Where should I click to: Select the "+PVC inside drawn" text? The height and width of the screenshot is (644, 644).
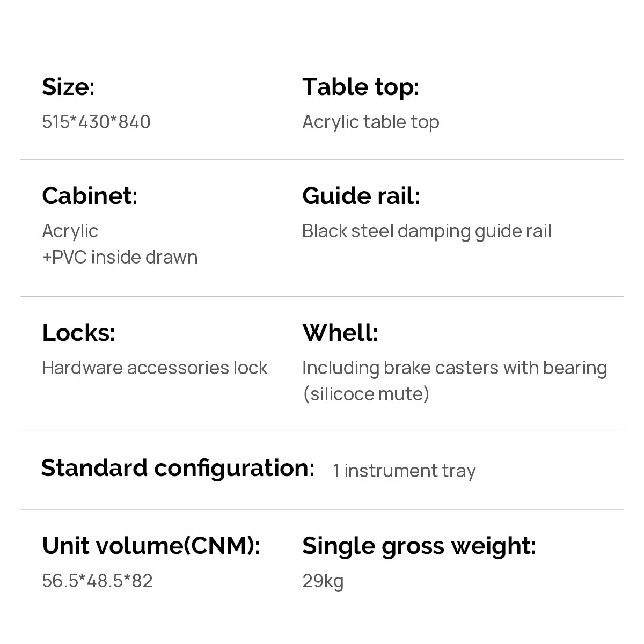click(x=120, y=257)
